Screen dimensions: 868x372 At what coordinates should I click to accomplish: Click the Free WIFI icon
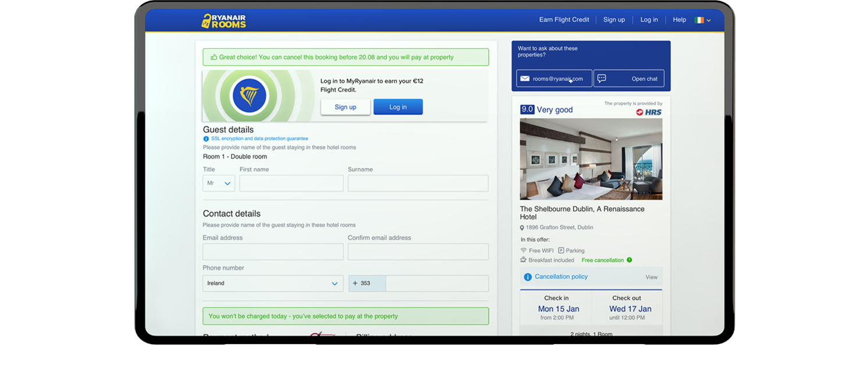click(524, 250)
